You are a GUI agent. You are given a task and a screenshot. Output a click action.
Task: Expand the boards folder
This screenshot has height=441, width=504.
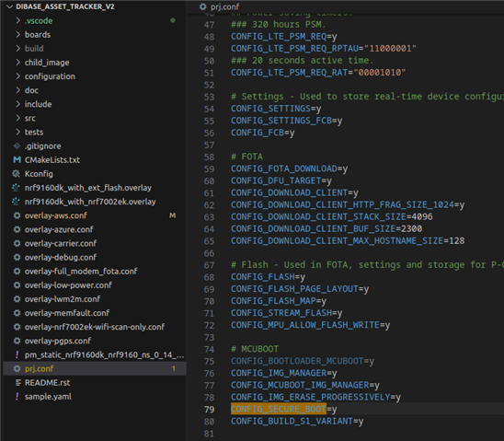(18, 34)
